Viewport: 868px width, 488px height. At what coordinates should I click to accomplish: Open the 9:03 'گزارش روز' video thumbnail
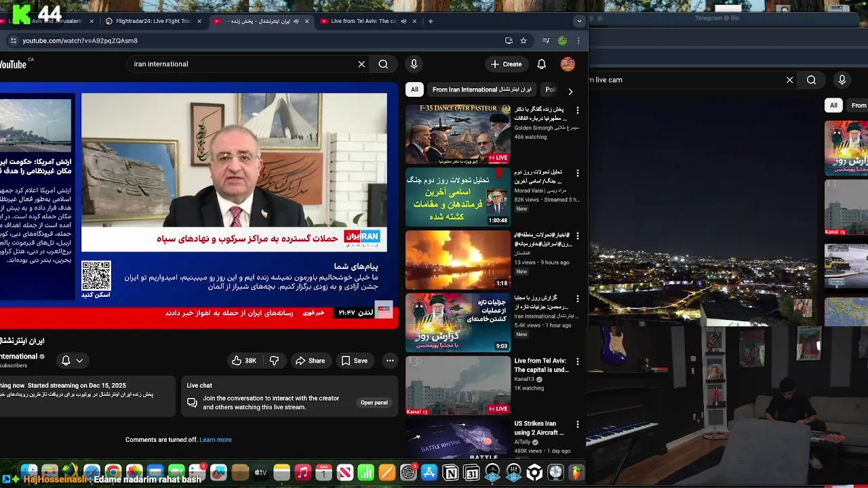point(458,323)
